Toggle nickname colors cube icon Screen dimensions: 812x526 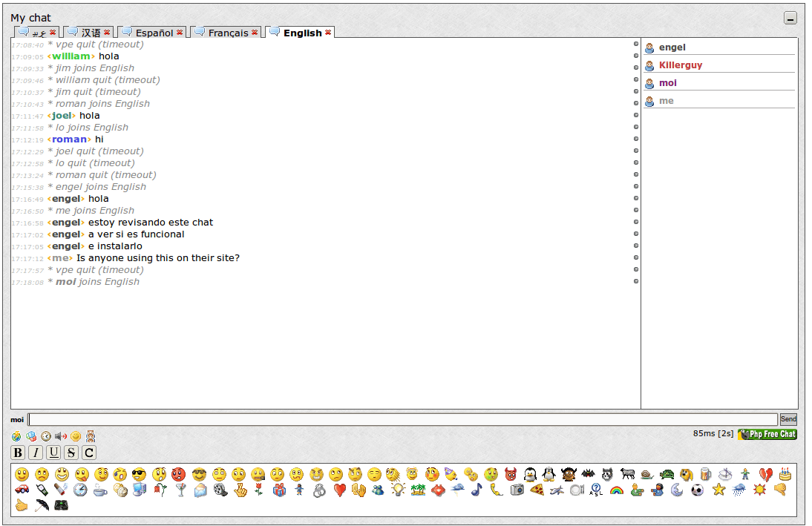[31, 436]
